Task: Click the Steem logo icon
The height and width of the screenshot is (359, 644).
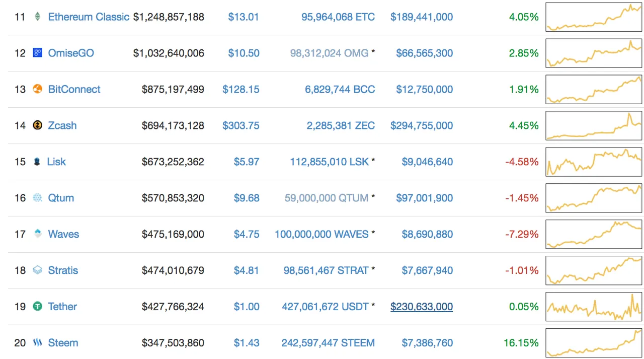Action: click(38, 343)
